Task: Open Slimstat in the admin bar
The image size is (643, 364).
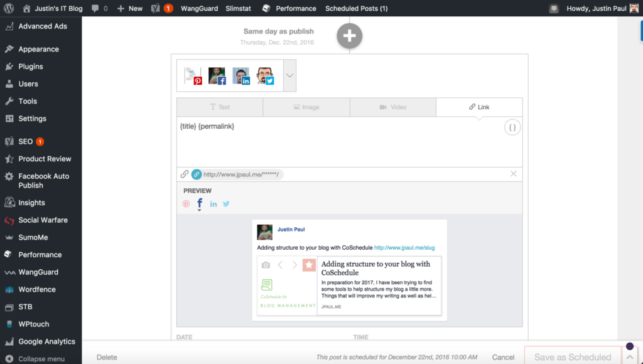Action: point(238,8)
